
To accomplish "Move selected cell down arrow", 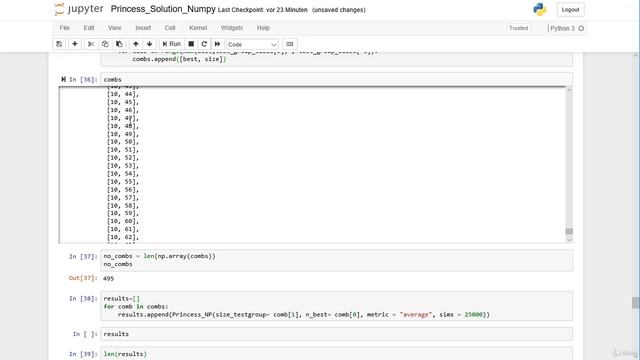I will [149, 44].
